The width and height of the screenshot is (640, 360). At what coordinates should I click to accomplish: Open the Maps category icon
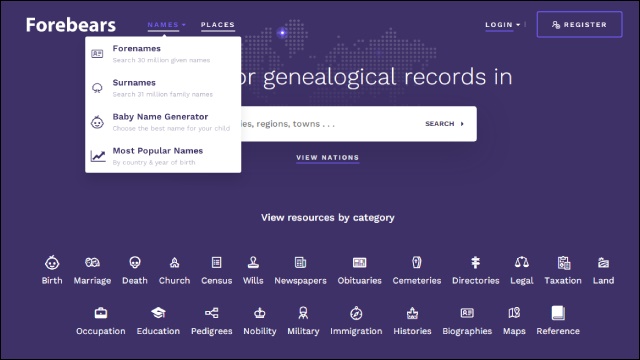[x=514, y=313]
